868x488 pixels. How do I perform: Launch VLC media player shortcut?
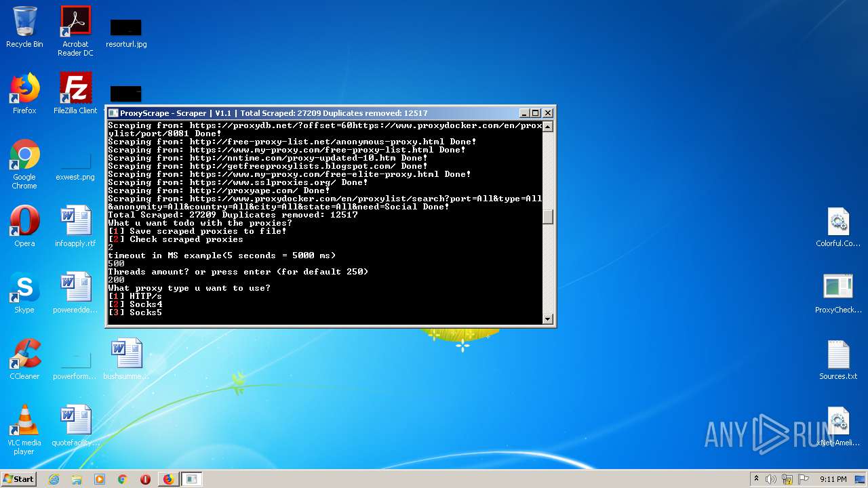24,430
